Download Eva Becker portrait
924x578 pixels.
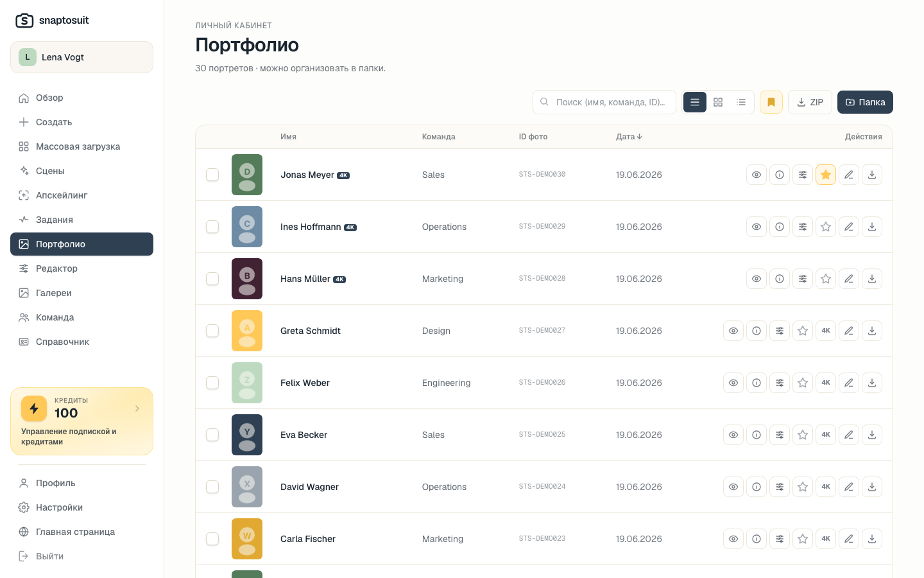point(872,435)
